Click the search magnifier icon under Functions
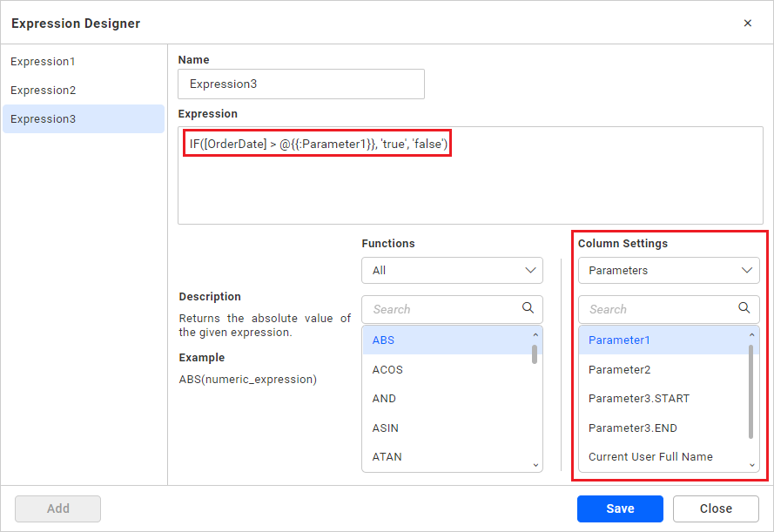This screenshot has width=774, height=532. click(x=528, y=309)
